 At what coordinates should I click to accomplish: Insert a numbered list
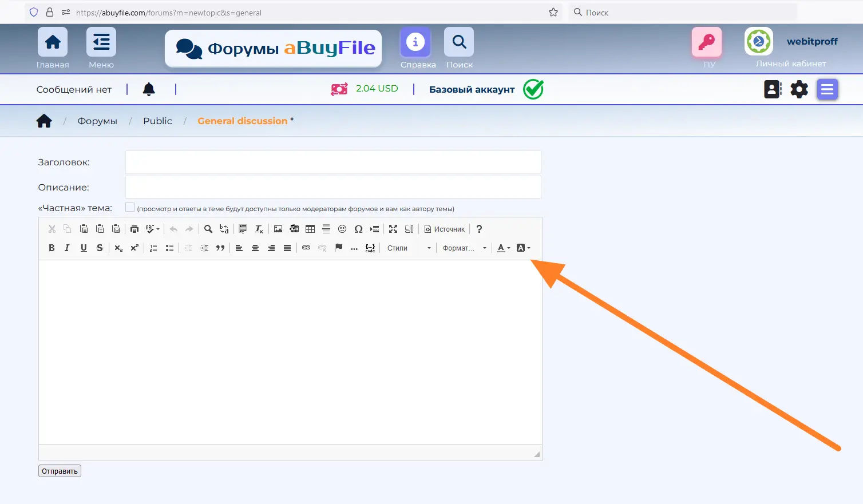point(153,248)
